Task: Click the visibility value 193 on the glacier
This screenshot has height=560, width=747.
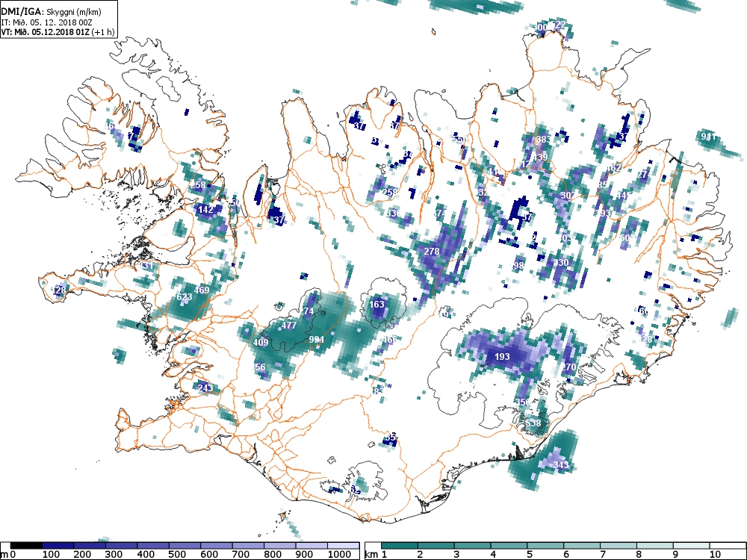Action: [x=502, y=356]
